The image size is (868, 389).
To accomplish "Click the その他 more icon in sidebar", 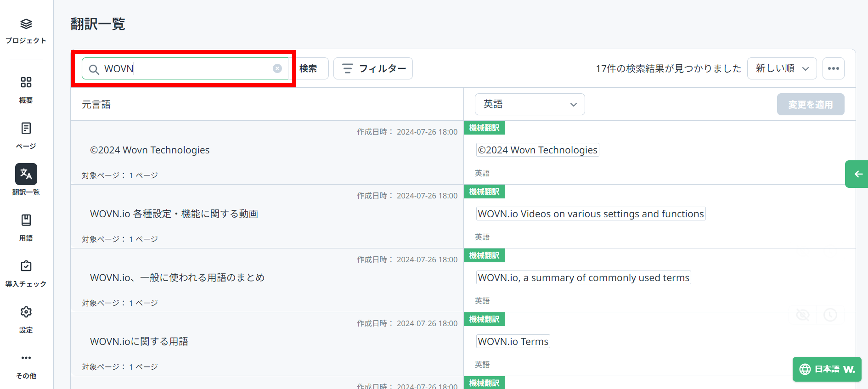I will point(26,358).
